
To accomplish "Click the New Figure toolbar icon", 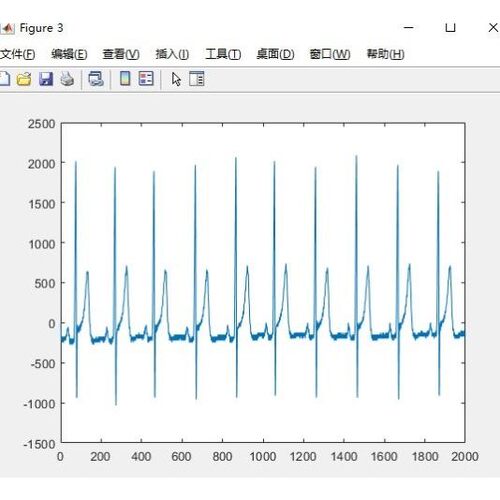I will click(5, 79).
